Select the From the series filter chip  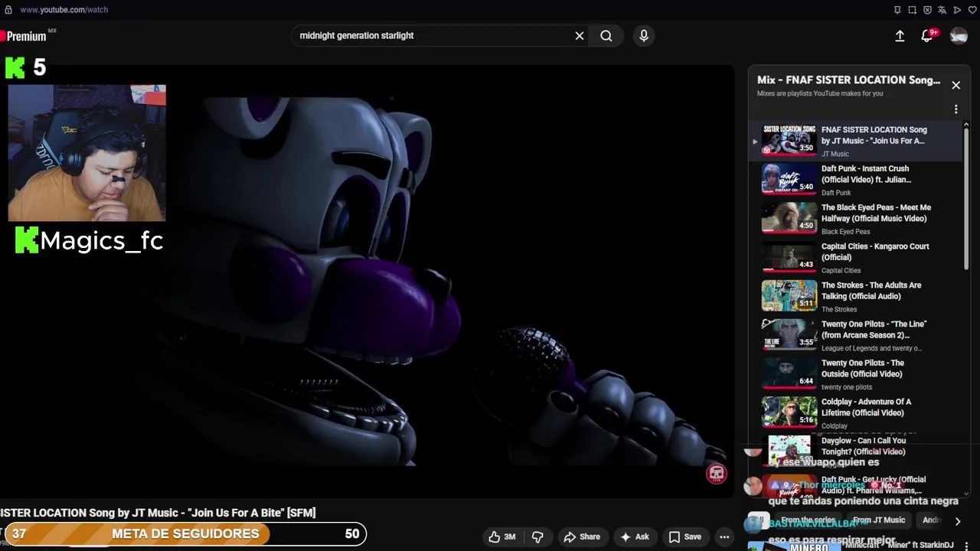coord(808,520)
